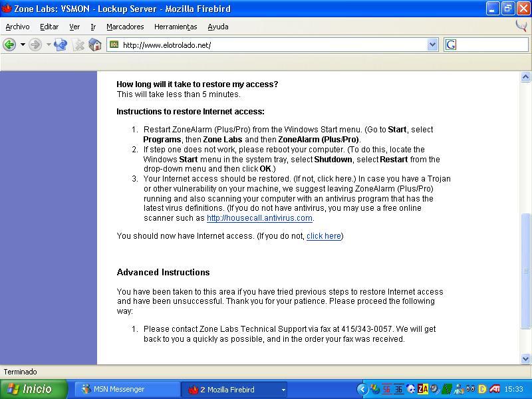Click the Firebird throbber icon in menu bar
Screen dimensions: 532x399
click(521, 26)
